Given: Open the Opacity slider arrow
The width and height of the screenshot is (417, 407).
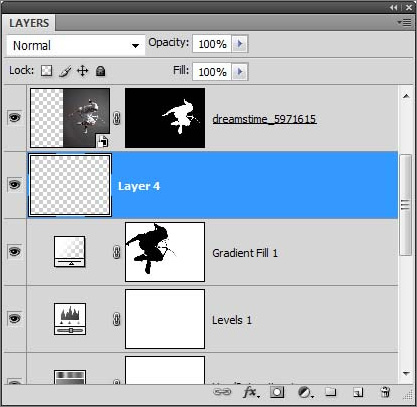Looking at the screenshot, I should [240, 44].
